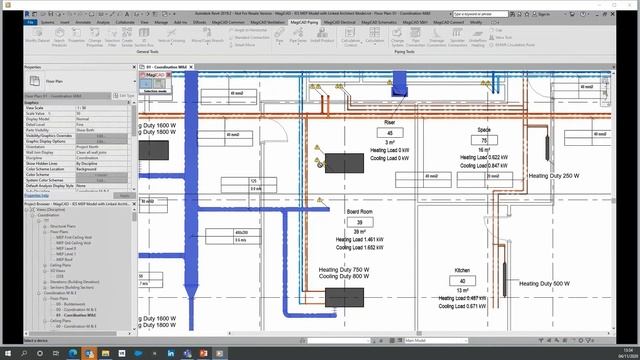Click the Project Browser horizontal scrollbar
640x360 pixels.
pos(73,333)
